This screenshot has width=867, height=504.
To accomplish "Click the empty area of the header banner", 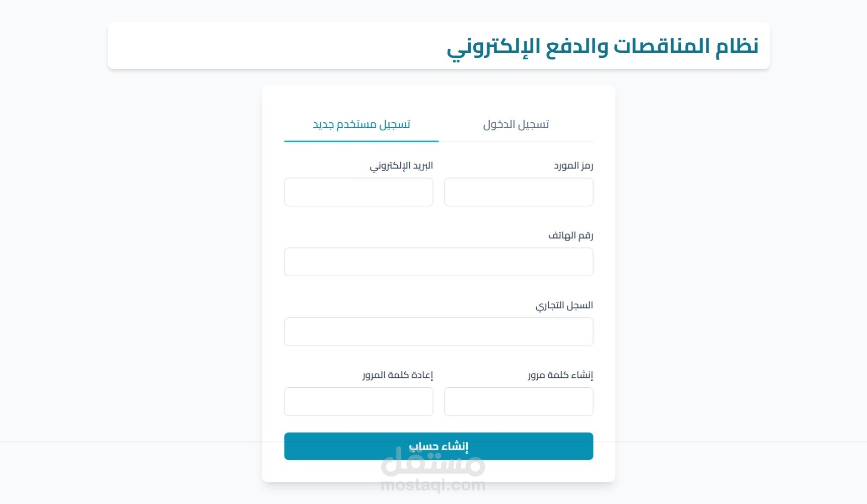I will (277, 46).
